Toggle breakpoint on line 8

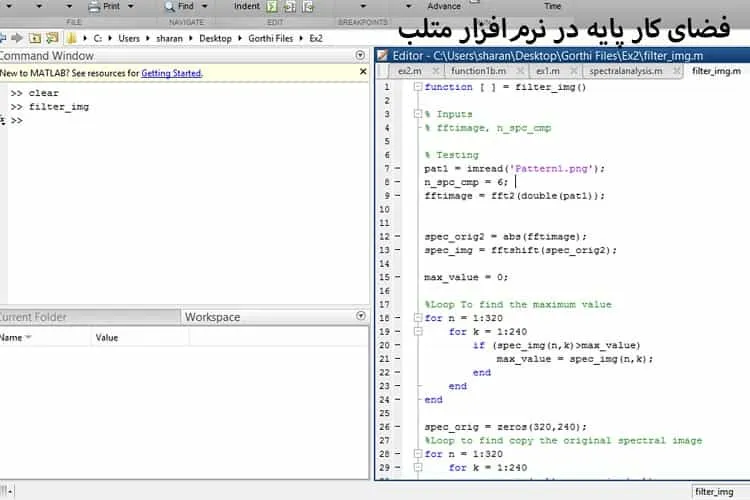[397, 182]
